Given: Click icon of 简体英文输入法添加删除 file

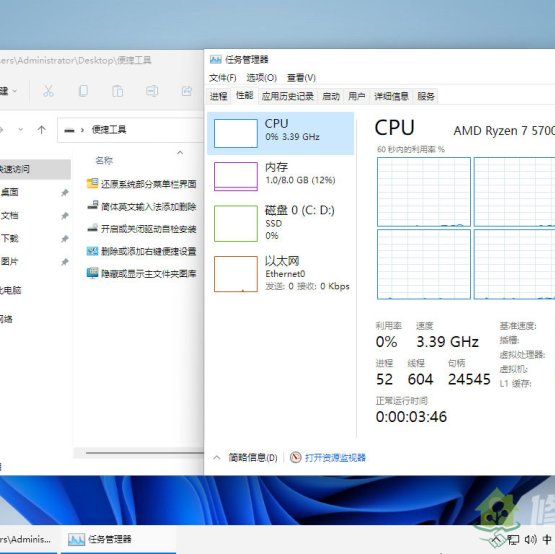Looking at the screenshot, I should point(92,206).
